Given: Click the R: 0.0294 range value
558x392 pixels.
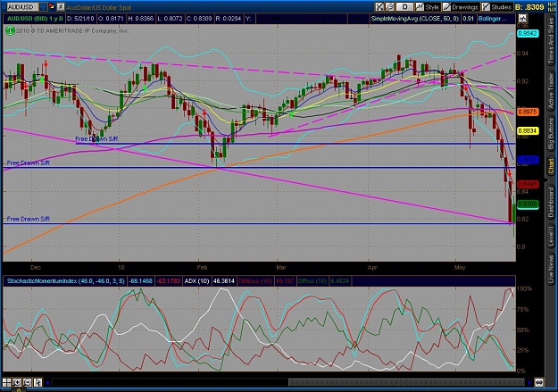Looking at the screenshot, I should (x=229, y=19).
